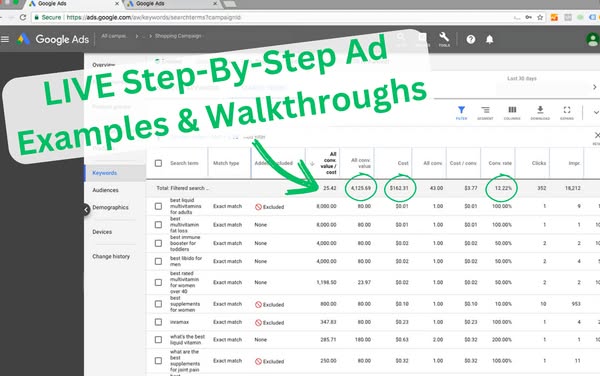Screen dimensions: 600x376
Task: Open the Segment icon
Action: tap(485, 113)
